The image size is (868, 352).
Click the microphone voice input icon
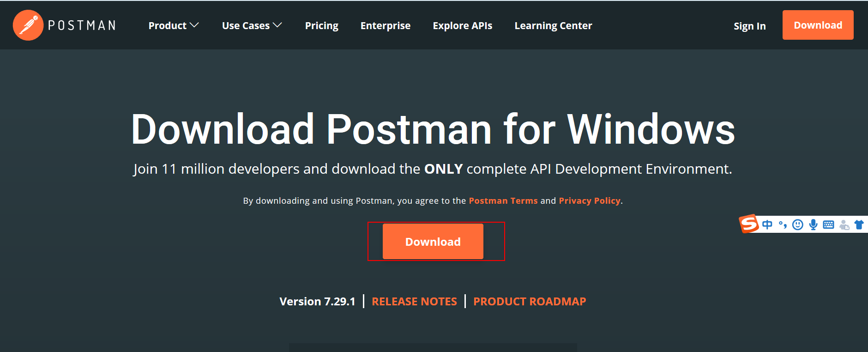coord(813,225)
